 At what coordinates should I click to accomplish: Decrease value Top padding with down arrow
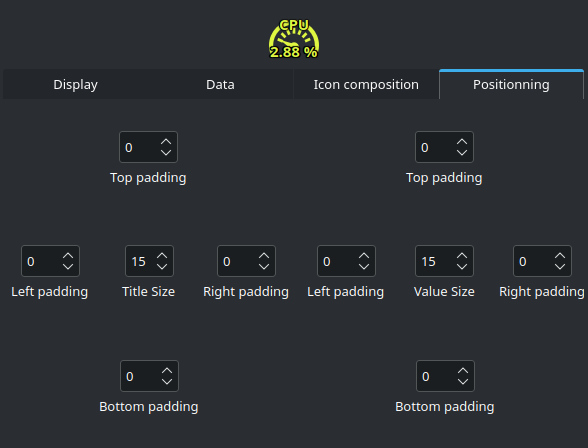click(462, 153)
